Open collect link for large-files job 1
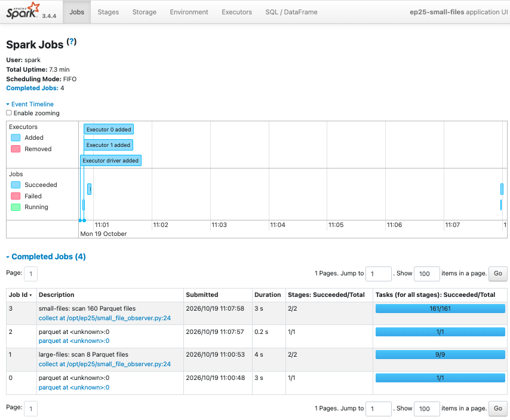This screenshot has width=510, height=420. [105, 364]
